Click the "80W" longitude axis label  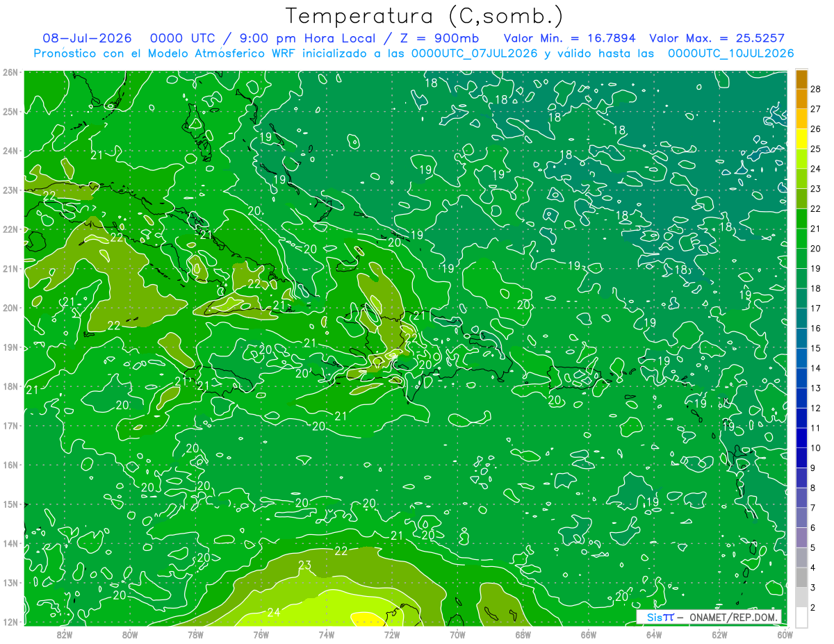[130, 634]
